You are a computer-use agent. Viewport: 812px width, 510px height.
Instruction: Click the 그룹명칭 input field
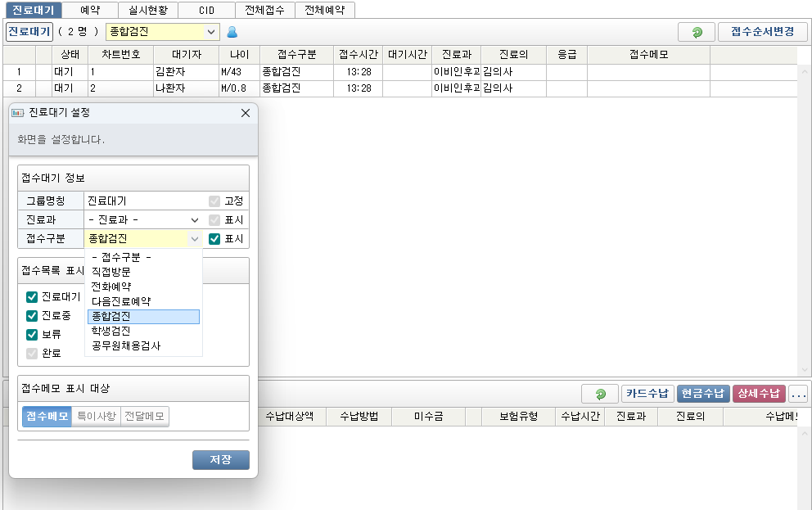point(145,201)
